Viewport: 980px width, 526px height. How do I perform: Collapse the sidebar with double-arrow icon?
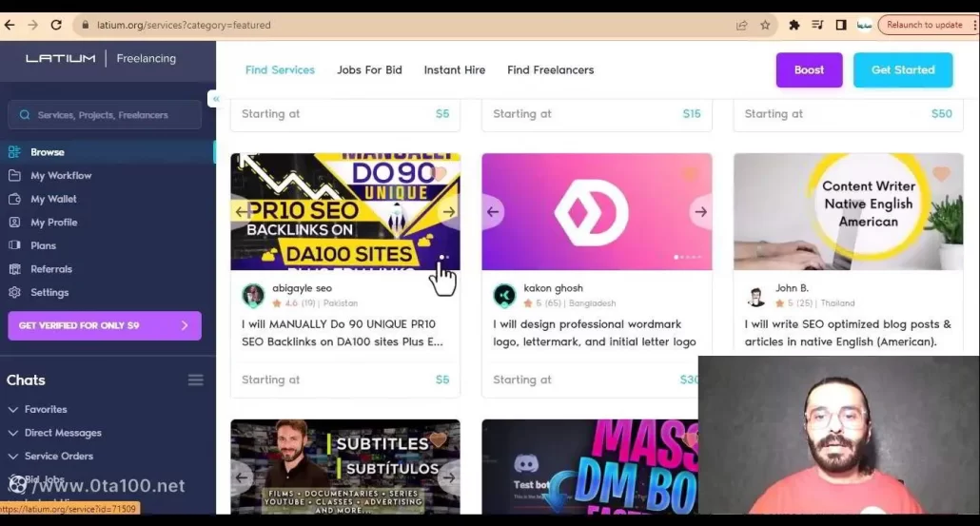(x=216, y=99)
